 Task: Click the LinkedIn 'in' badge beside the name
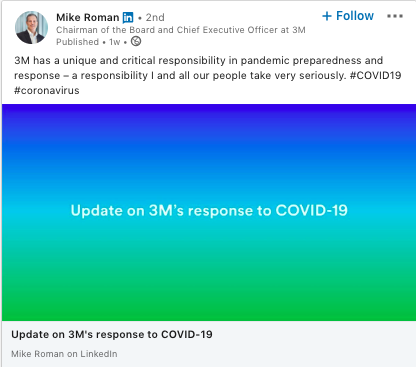[128, 17]
